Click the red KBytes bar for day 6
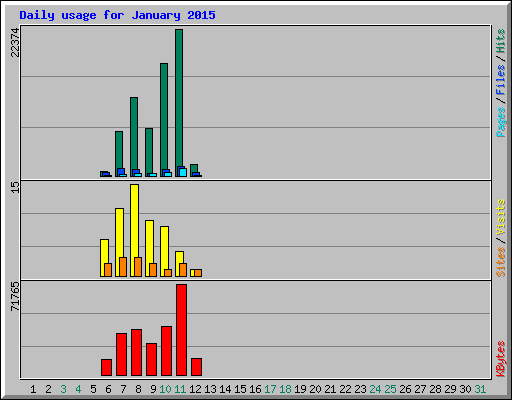Viewport: 512px width, 400px height. (x=106, y=367)
